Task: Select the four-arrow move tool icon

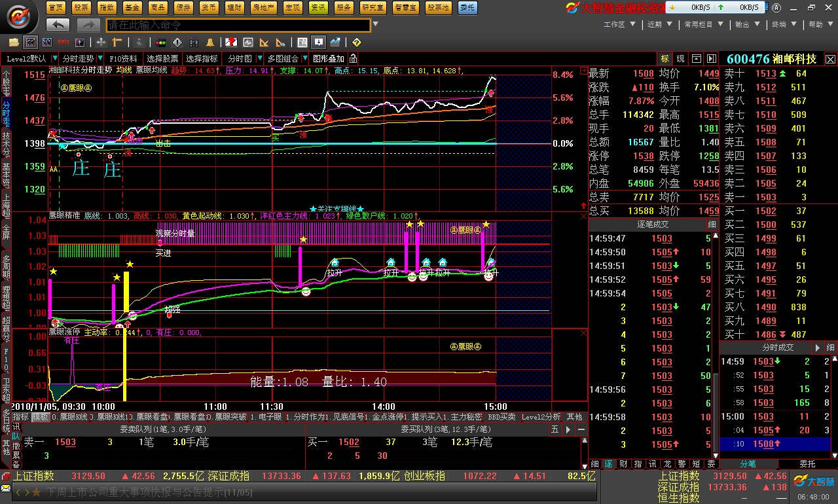Action: click(x=101, y=43)
